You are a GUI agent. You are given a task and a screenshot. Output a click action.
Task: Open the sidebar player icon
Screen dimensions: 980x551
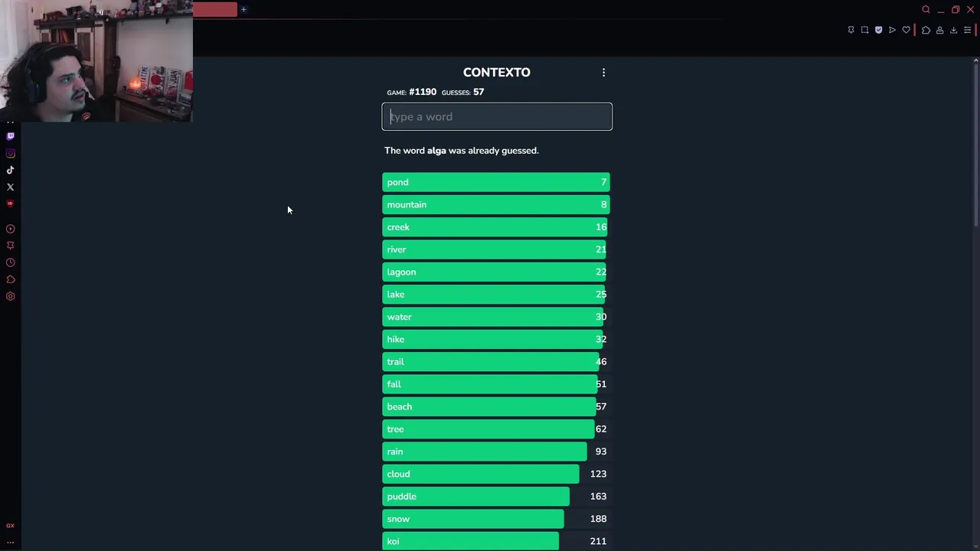click(11, 229)
